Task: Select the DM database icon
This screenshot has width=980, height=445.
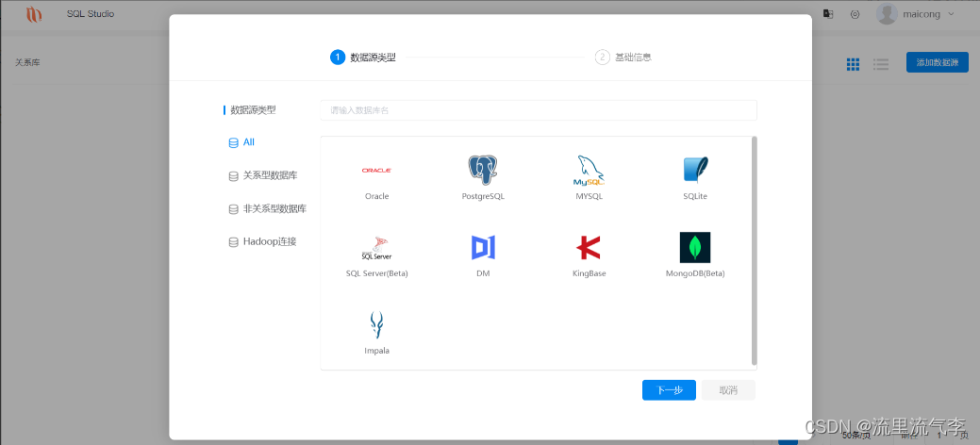Action: tap(483, 248)
